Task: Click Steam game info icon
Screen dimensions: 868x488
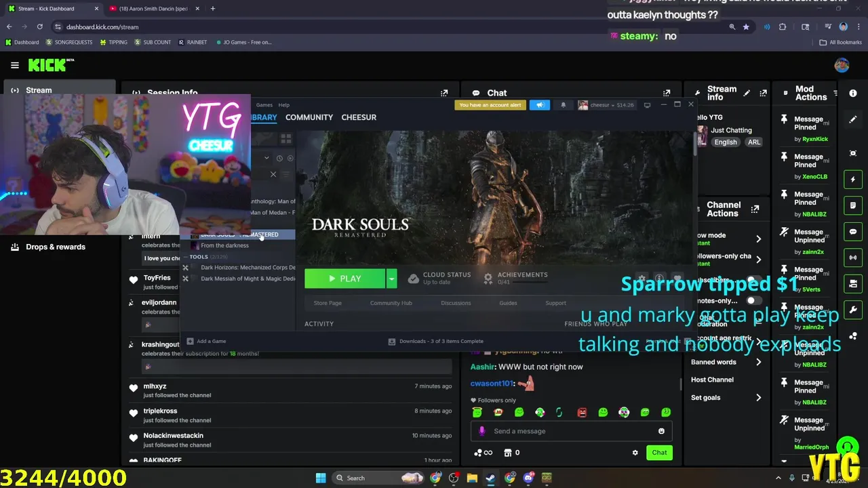Action: 659,279
